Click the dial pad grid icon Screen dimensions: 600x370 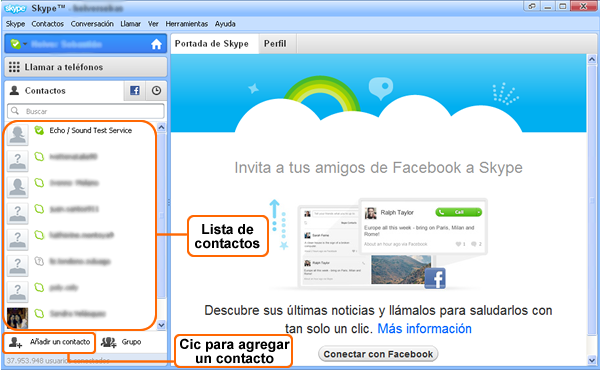click(14, 67)
